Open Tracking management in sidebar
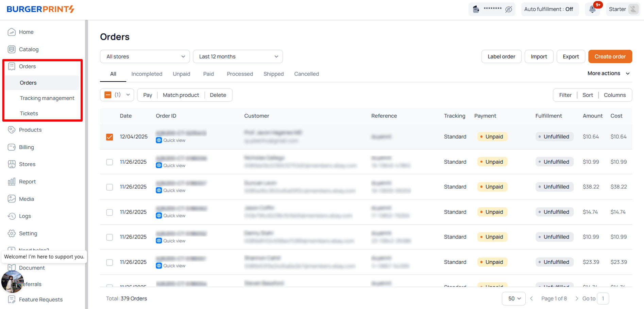644x309 pixels. pyautogui.click(x=47, y=98)
